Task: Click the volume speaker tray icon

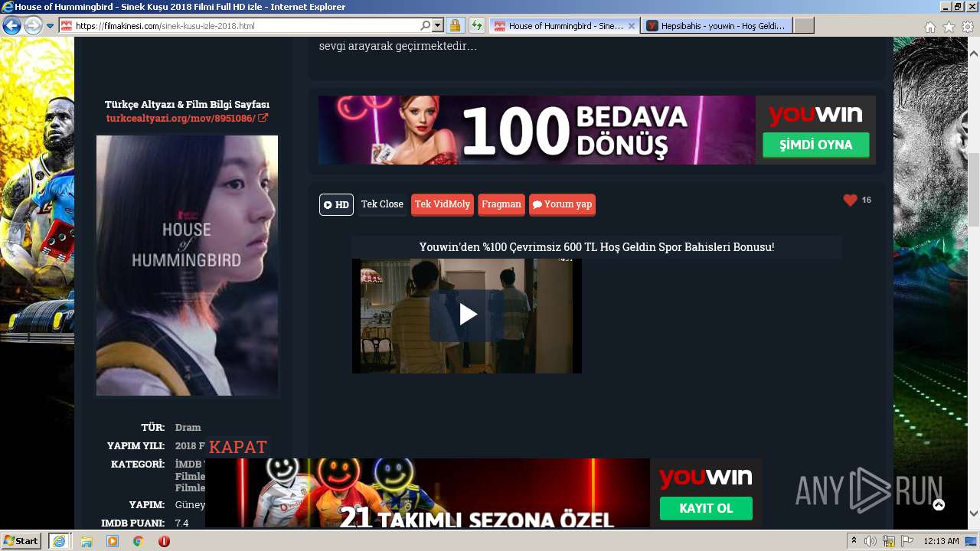Action: [871, 541]
